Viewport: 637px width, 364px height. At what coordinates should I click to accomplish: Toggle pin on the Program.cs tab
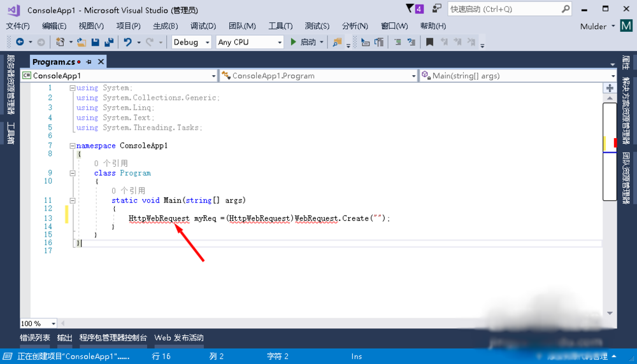coord(89,62)
